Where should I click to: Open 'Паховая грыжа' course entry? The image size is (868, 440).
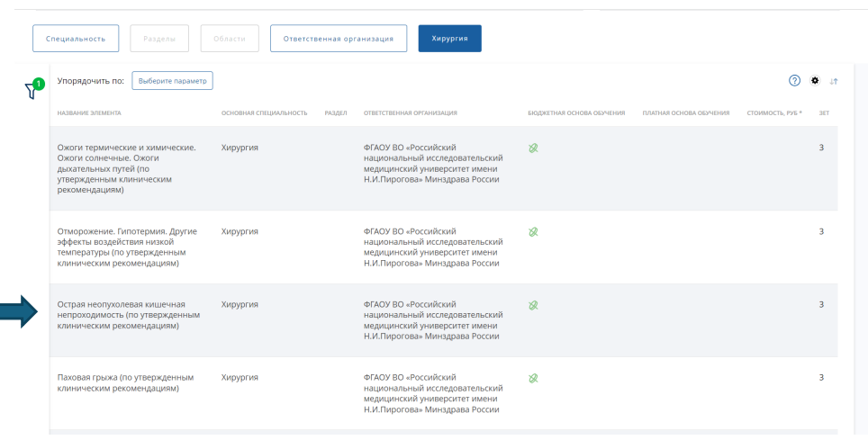tap(126, 382)
